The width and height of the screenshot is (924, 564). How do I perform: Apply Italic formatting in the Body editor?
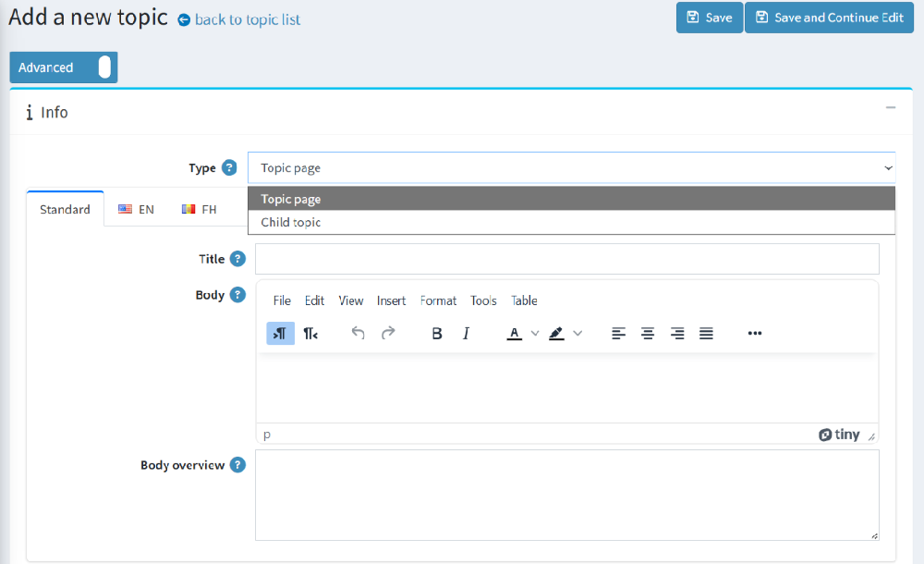466,333
